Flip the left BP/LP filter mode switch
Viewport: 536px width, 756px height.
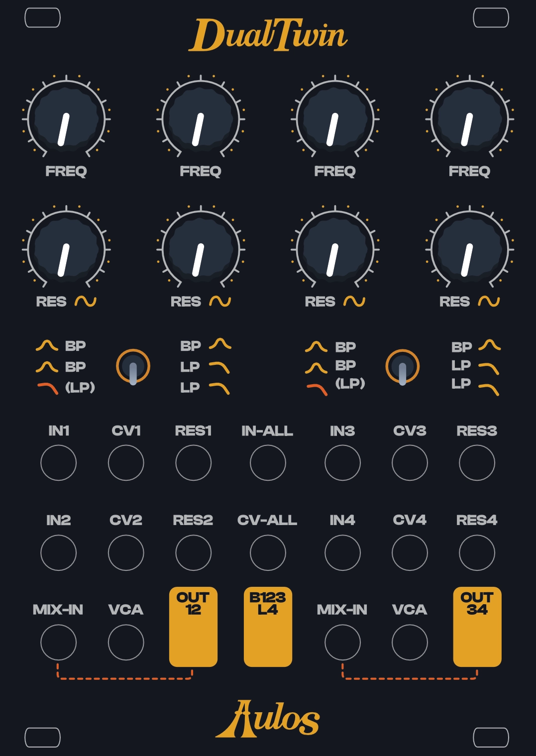coord(133,367)
